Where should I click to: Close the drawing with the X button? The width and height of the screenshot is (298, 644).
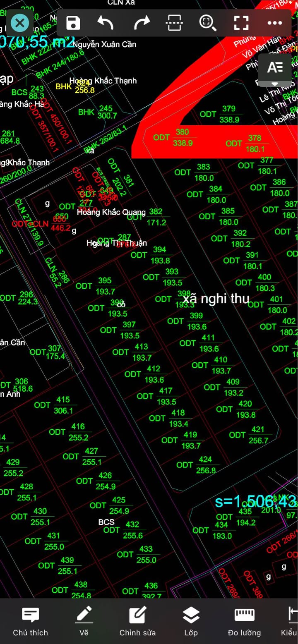19,23
